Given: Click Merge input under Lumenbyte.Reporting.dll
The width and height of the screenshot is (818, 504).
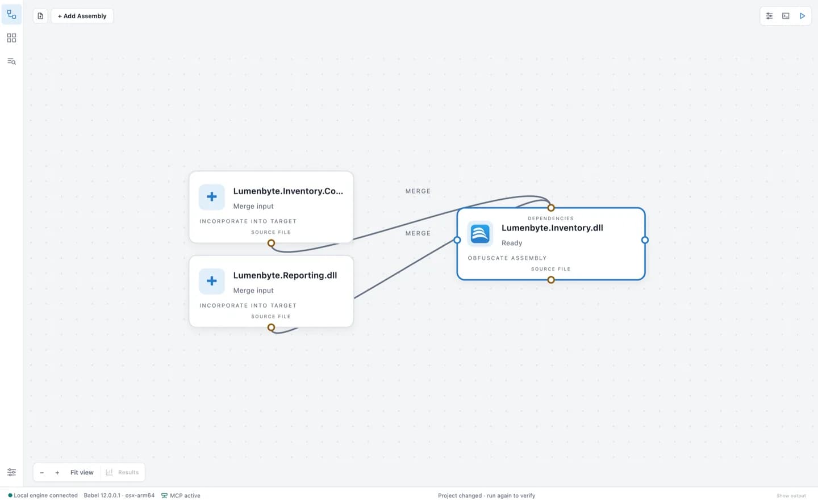Looking at the screenshot, I should (x=253, y=291).
